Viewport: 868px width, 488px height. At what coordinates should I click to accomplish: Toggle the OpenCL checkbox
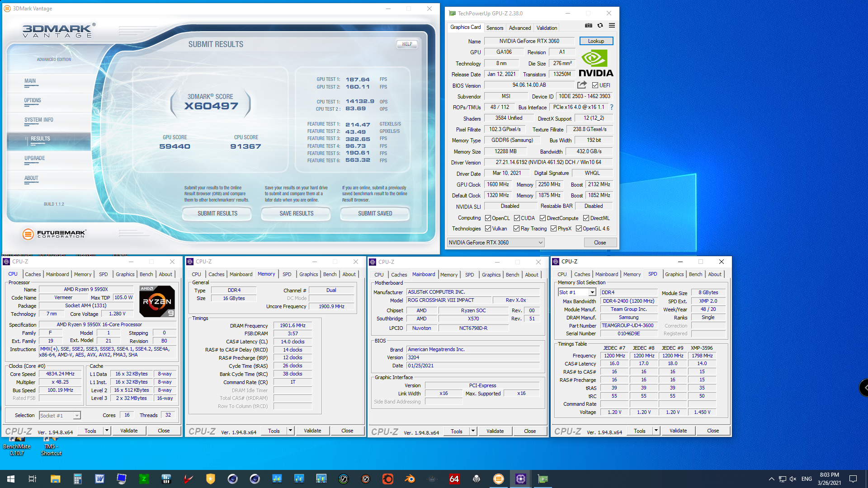point(488,218)
